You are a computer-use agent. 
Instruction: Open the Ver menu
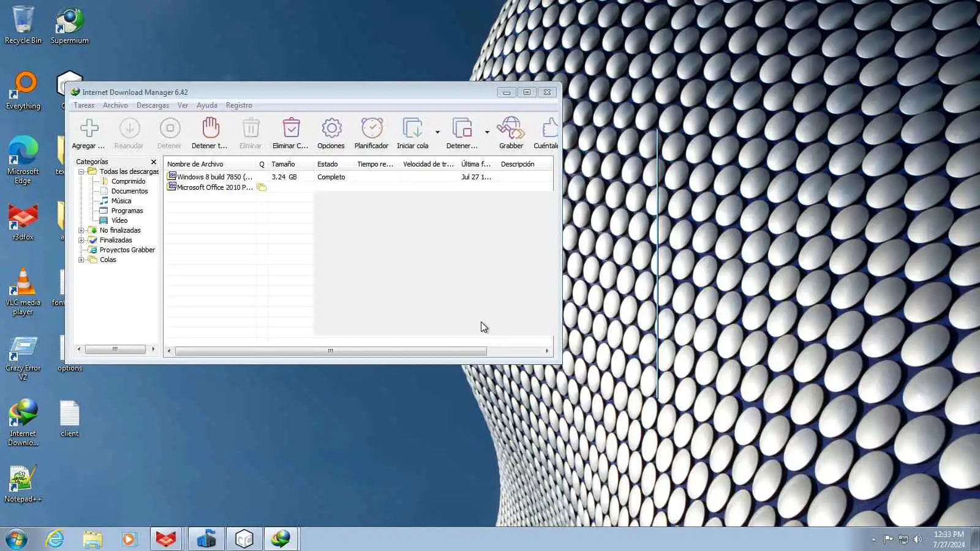(183, 105)
